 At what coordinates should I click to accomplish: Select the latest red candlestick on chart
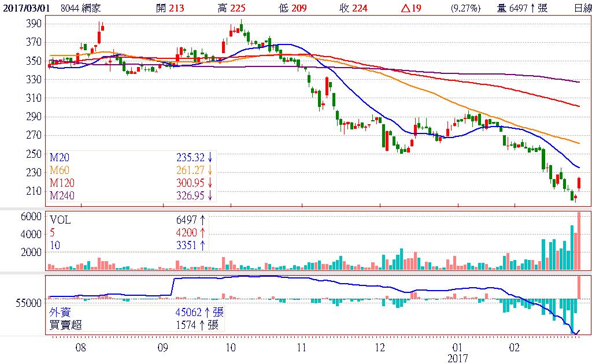(579, 183)
